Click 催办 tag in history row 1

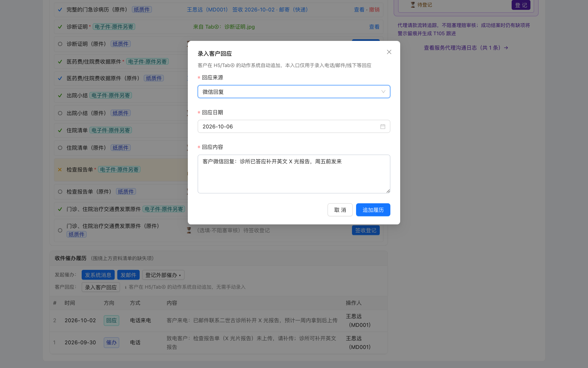(111, 342)
